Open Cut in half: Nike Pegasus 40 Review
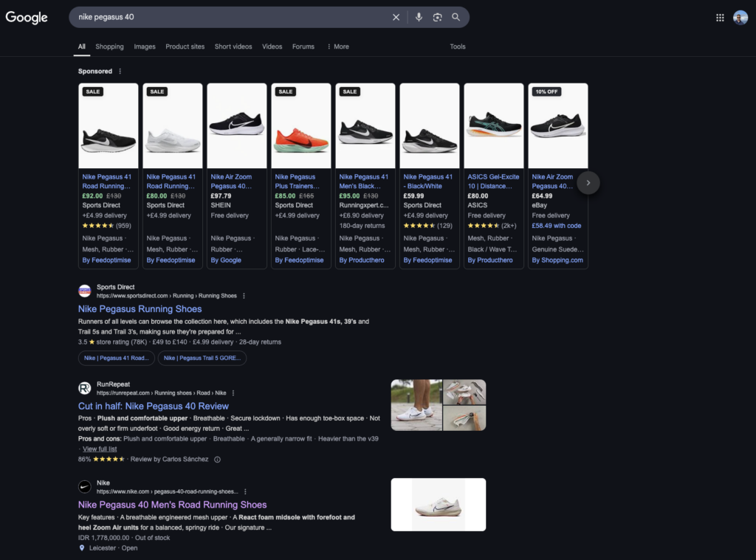This screenshot has height=560, width=756. point(154,407)
